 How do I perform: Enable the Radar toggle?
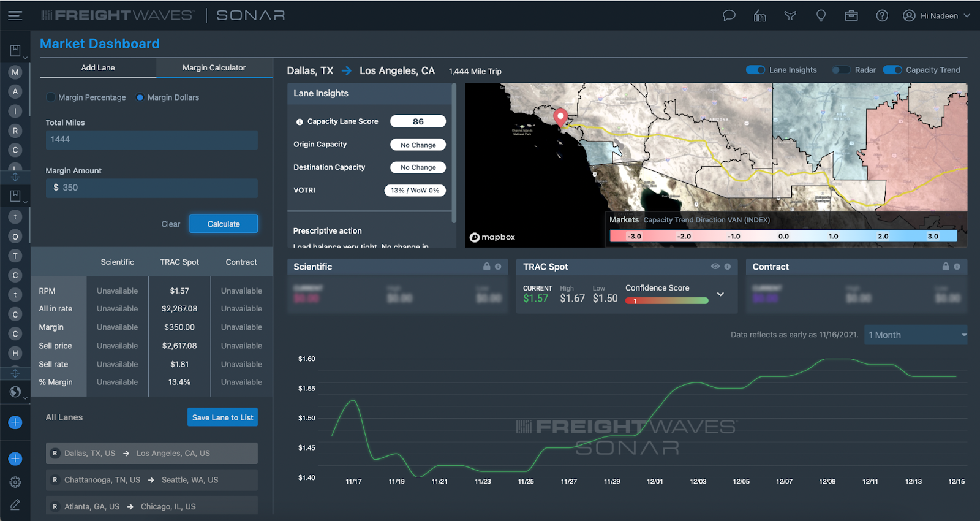[x=841, y=70]
